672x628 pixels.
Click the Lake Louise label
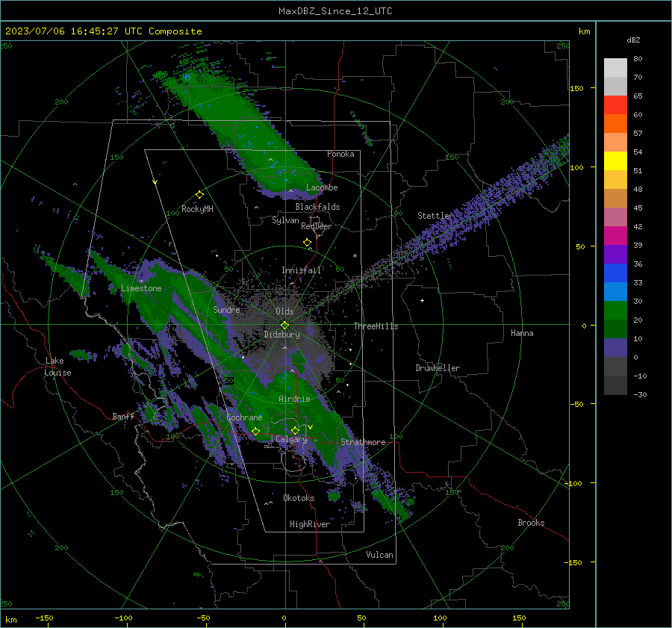57,367
